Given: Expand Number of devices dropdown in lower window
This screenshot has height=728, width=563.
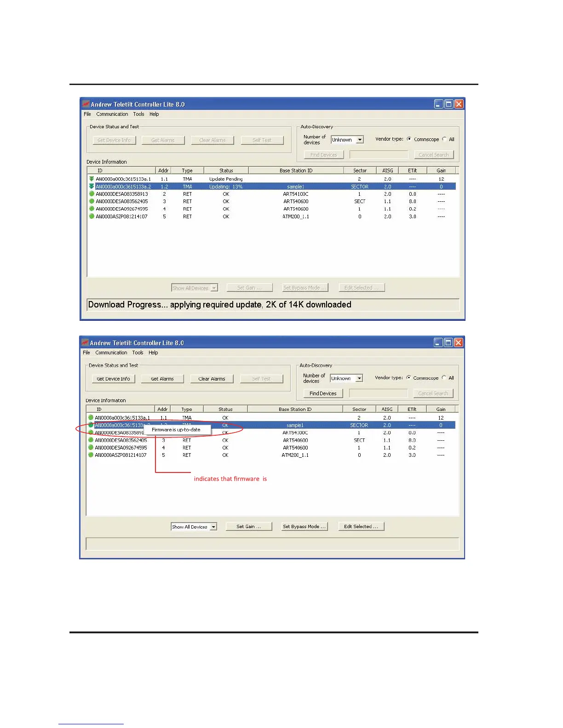Looking at the screenshot, I should coord(359,378).
